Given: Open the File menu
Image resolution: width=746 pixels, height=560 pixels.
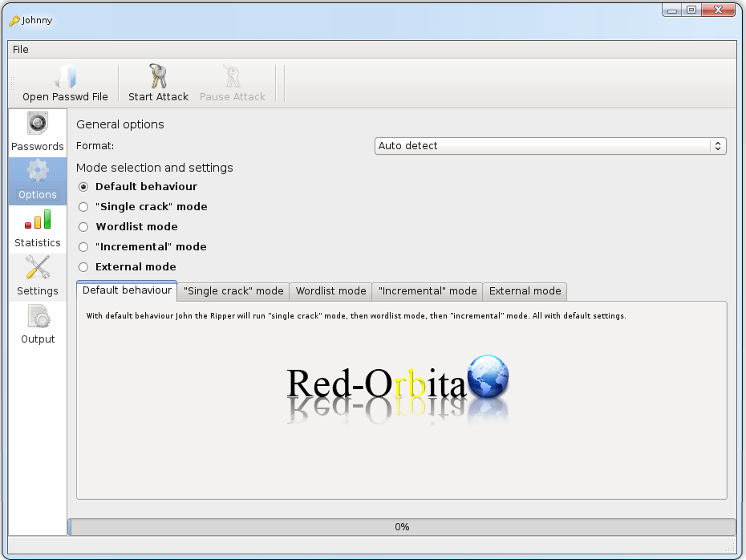Looking at the screenshot, I should click(21, 50).
